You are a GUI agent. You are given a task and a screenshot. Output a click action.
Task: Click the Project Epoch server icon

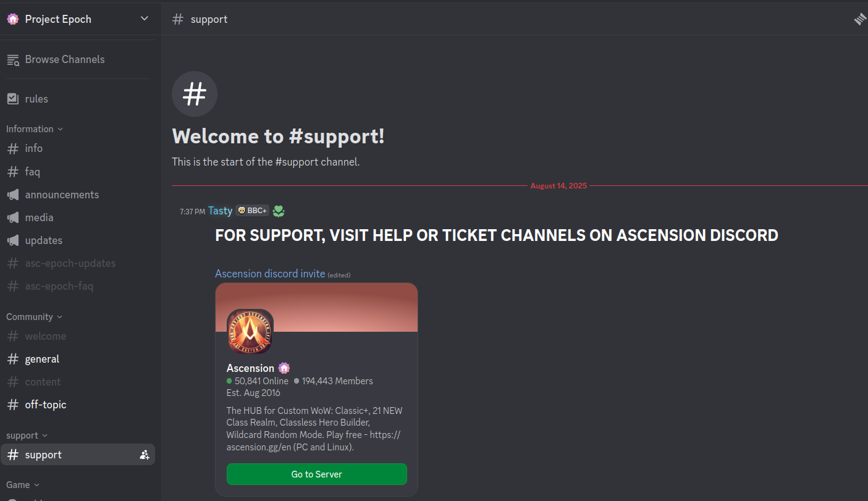click(x=13, y=19)
